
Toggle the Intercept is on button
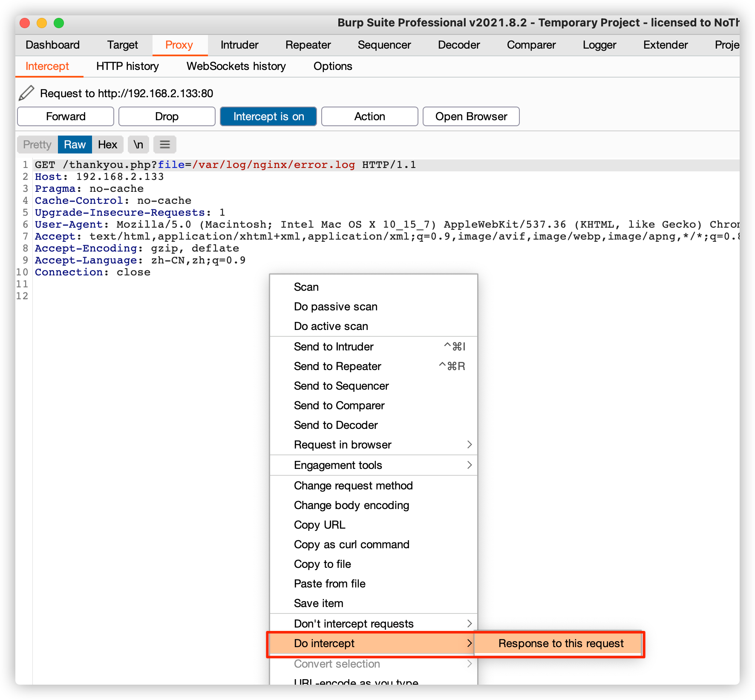(268, 116)
